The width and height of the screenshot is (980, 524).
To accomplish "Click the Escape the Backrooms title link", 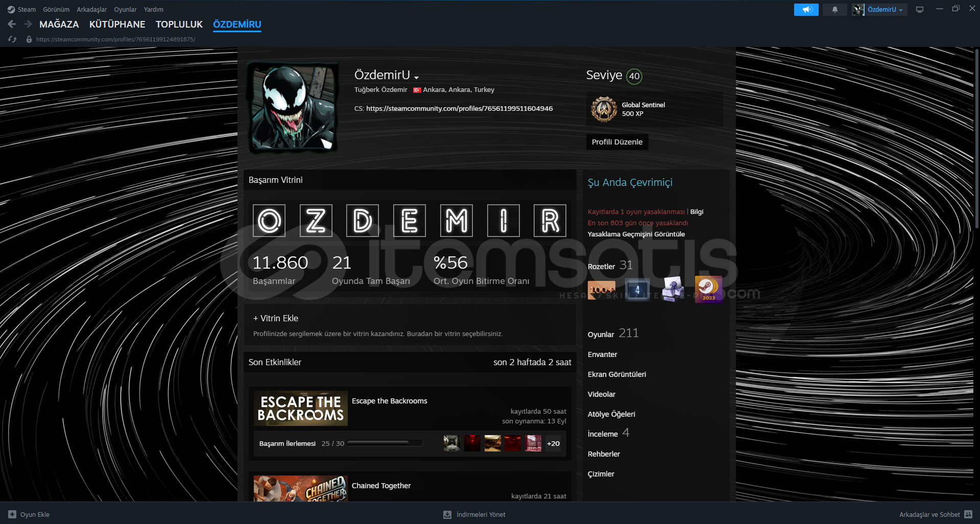I will [x=389, y=401].
